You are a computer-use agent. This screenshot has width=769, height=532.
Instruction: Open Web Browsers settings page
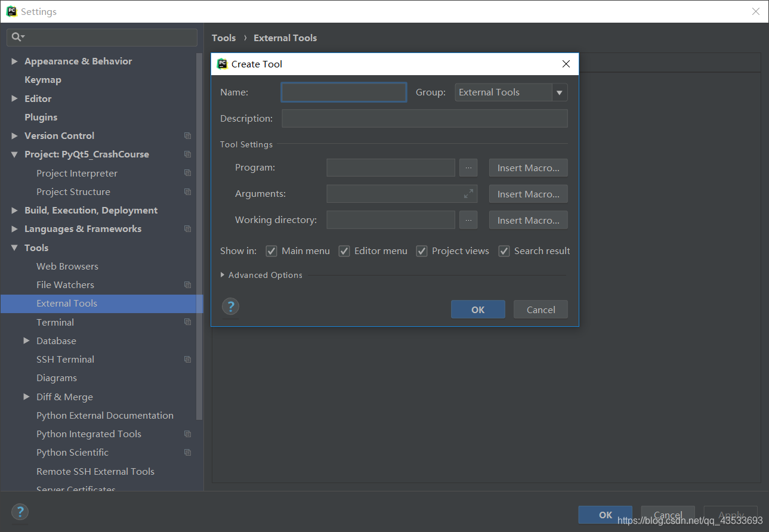[67, 267]
